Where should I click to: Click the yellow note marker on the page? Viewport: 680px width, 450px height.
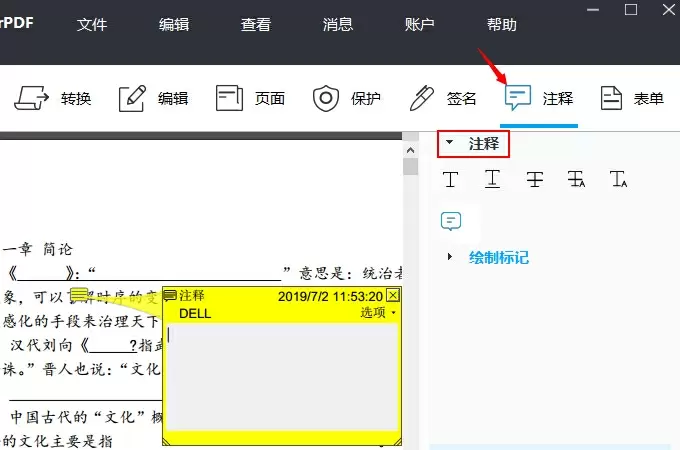[x=78, y=296]
